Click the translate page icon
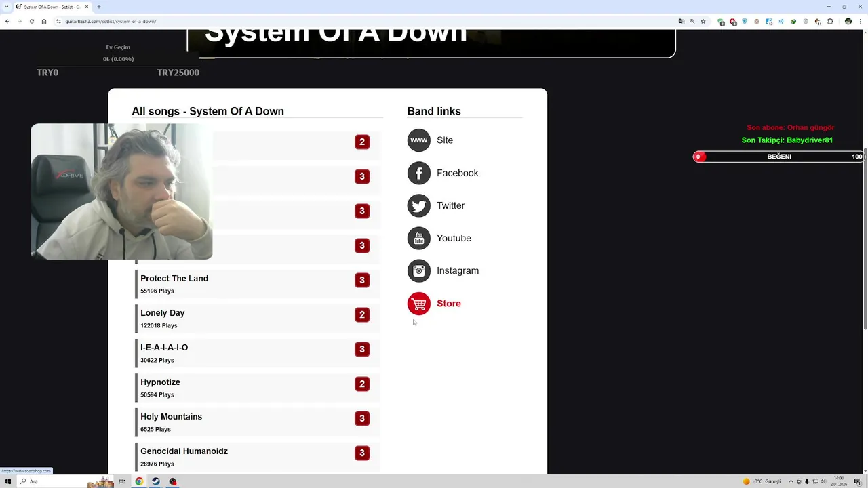Image resolution: width=868 pixels, height=488 pixels. [x=682, y=21]
